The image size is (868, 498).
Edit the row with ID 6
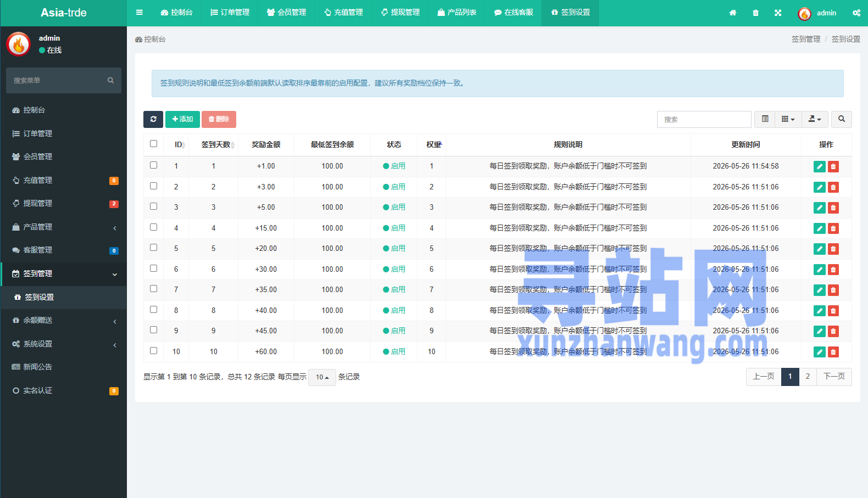point(820,270)
